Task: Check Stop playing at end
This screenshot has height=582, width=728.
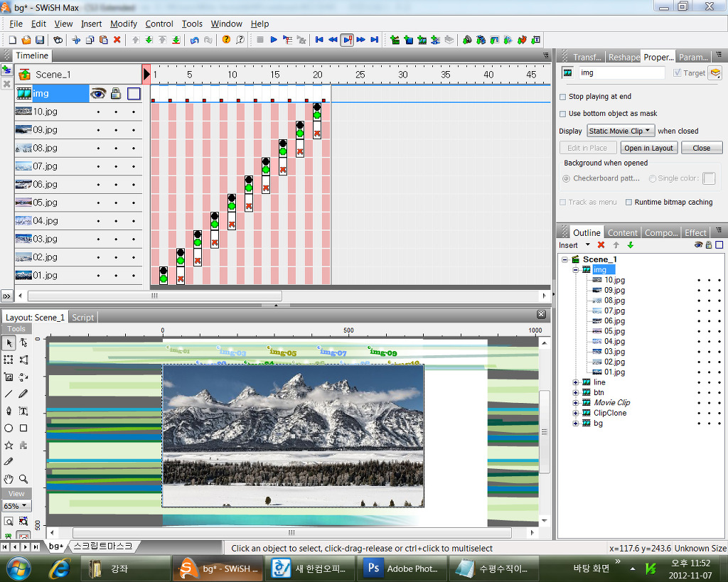Action: (x=563, y=97)
